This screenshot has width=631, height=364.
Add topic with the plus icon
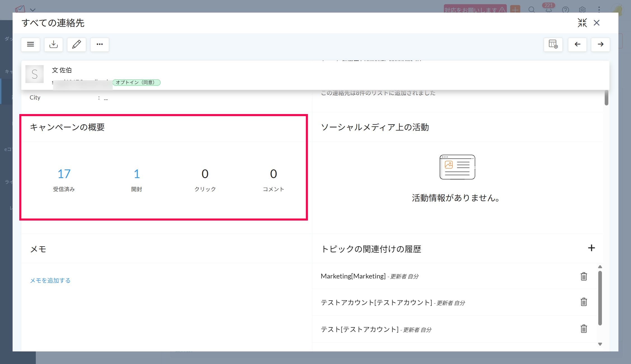click(591, 248)
